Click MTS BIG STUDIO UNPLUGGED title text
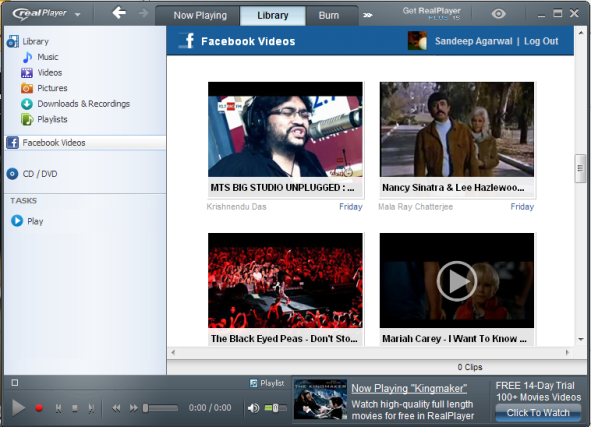The image size is (591, 427). click(282, 188)
